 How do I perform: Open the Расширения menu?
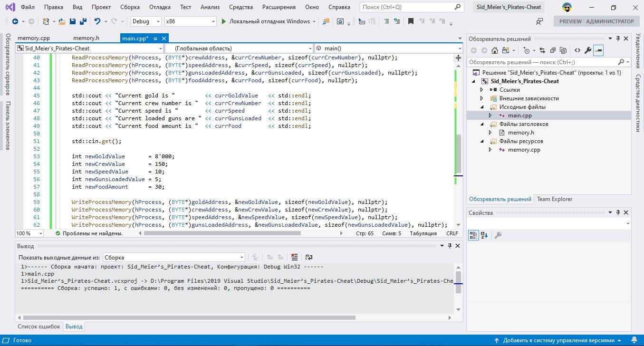pos(279,7)
